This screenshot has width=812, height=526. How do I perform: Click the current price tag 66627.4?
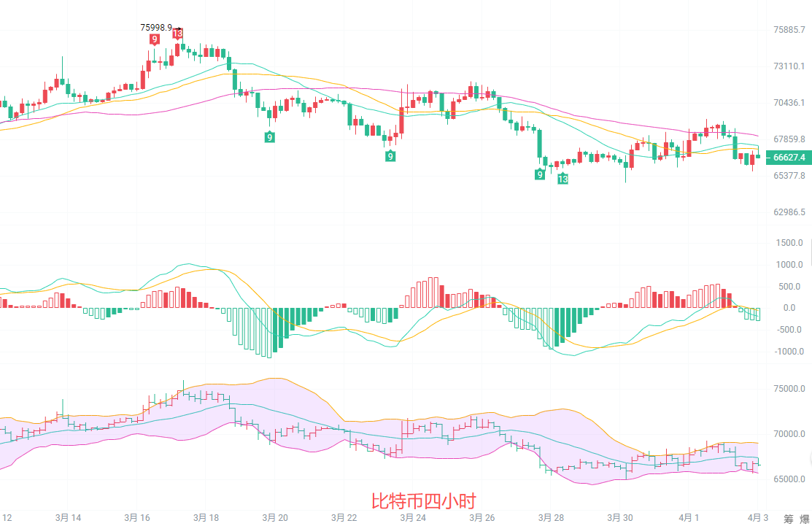(789, 157)
